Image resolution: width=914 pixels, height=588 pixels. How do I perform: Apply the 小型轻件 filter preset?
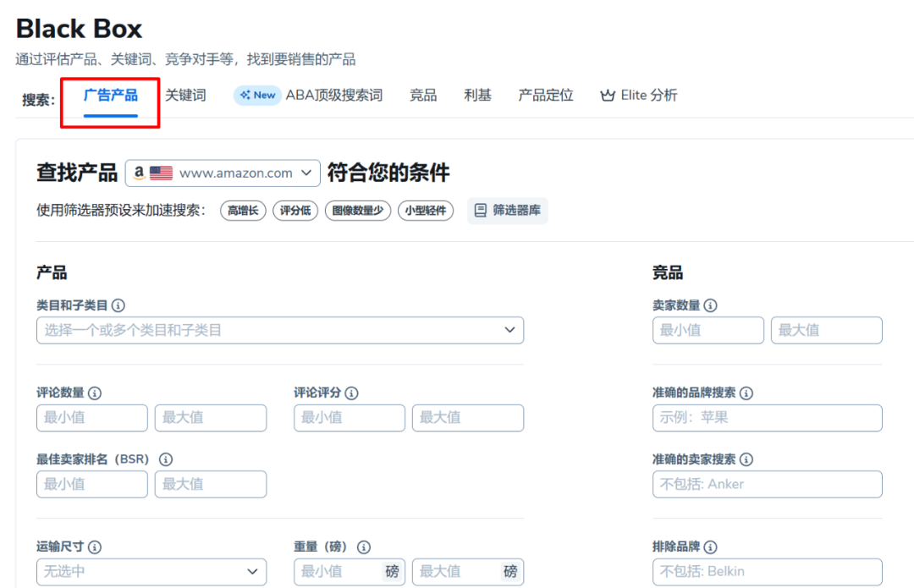pos(426,211)
